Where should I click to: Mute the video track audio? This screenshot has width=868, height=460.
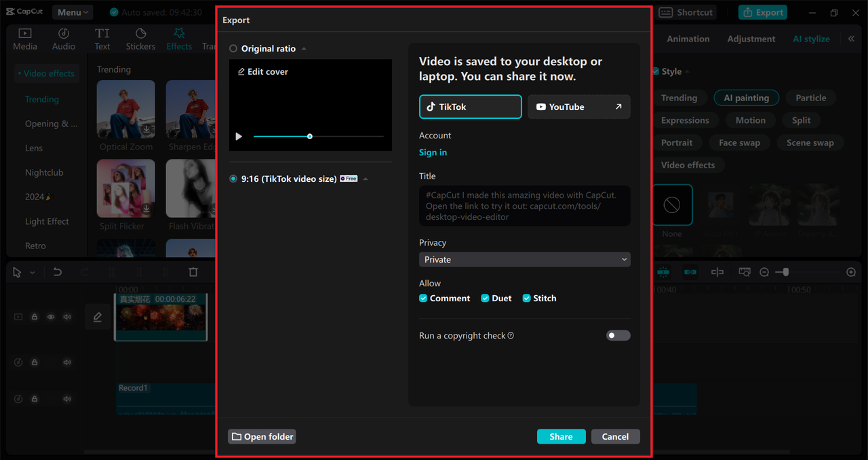pos(67,317)
